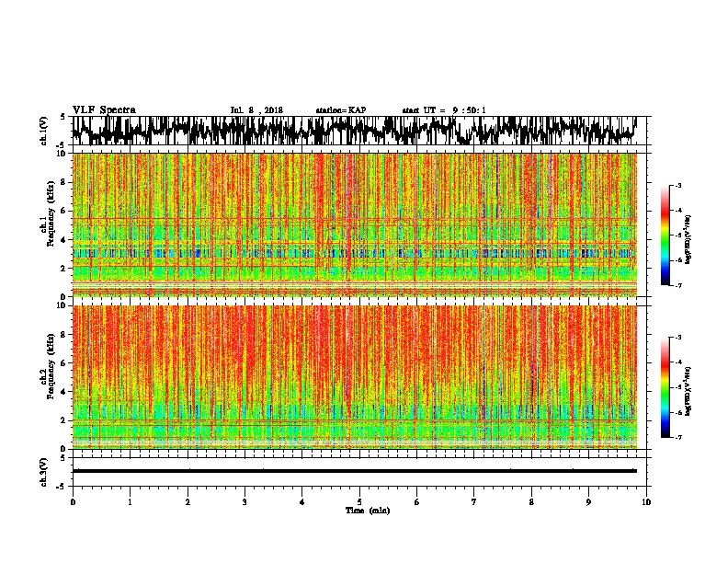The width and height of the screenshot is (728, 563).
Task: Click the 'VLF Spectra' plot title
Action: (105, 109)
